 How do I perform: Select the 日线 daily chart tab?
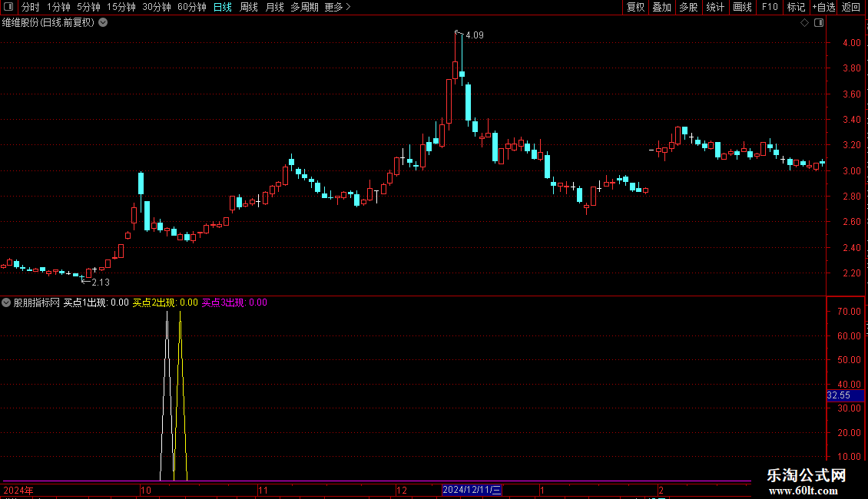click(x=223, y=7)
